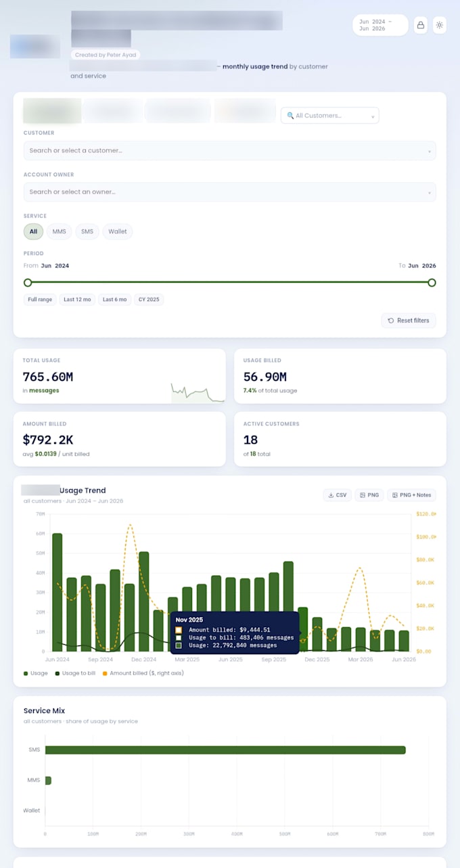Expand the Customer selection dropdown

[229, 150]
